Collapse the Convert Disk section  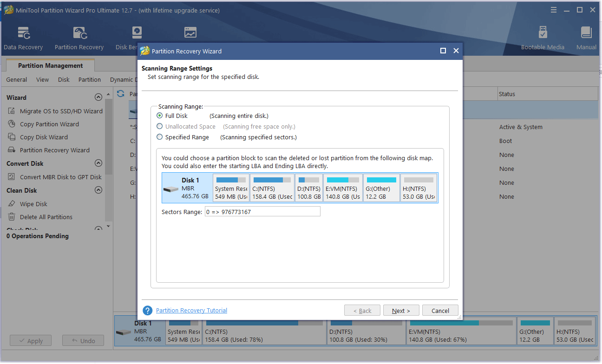[x=98, y=163]
